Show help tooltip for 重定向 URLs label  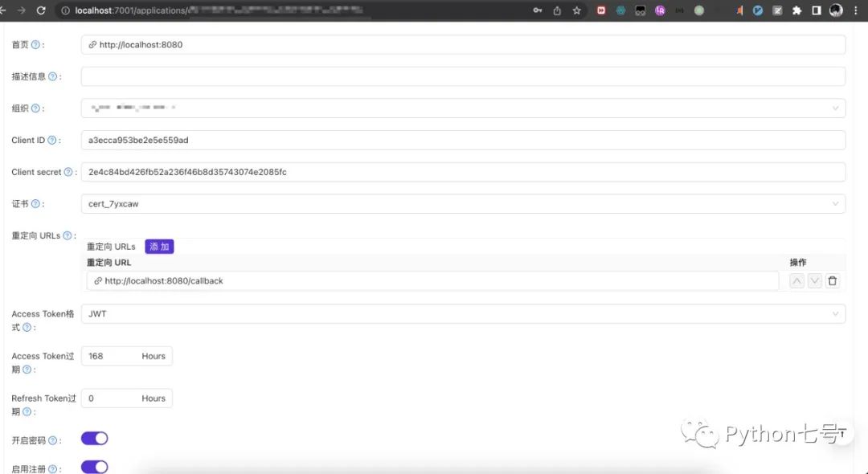point(68,235)
